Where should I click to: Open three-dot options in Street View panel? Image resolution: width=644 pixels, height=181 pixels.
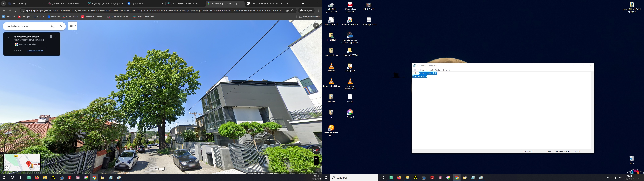click(x=55, y=37)
